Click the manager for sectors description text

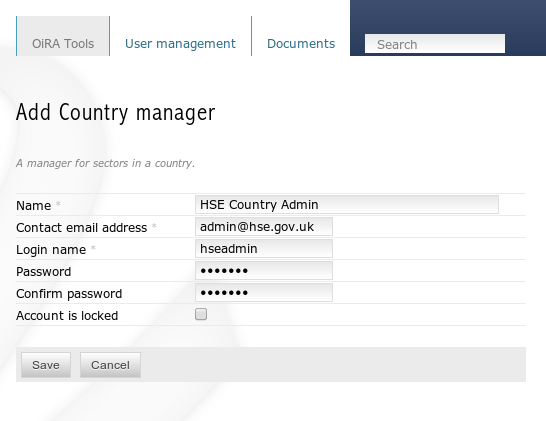(x=105, y=163)
